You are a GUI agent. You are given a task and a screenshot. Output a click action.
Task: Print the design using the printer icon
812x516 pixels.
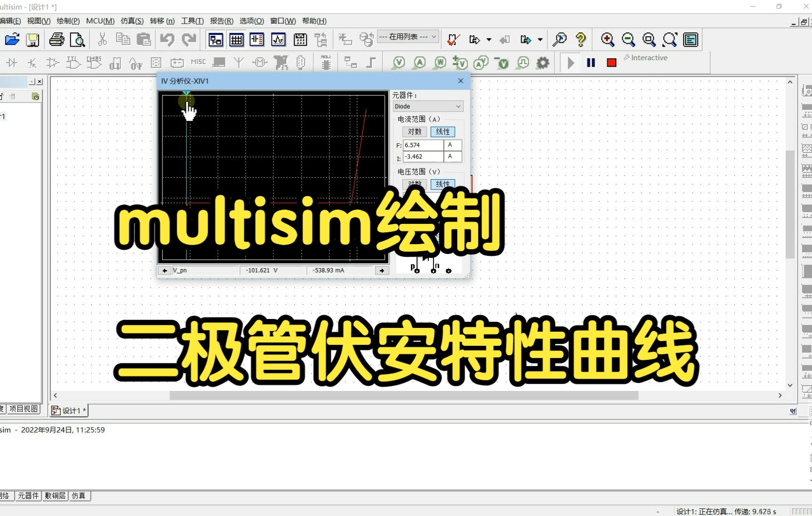tap(57, 40)
